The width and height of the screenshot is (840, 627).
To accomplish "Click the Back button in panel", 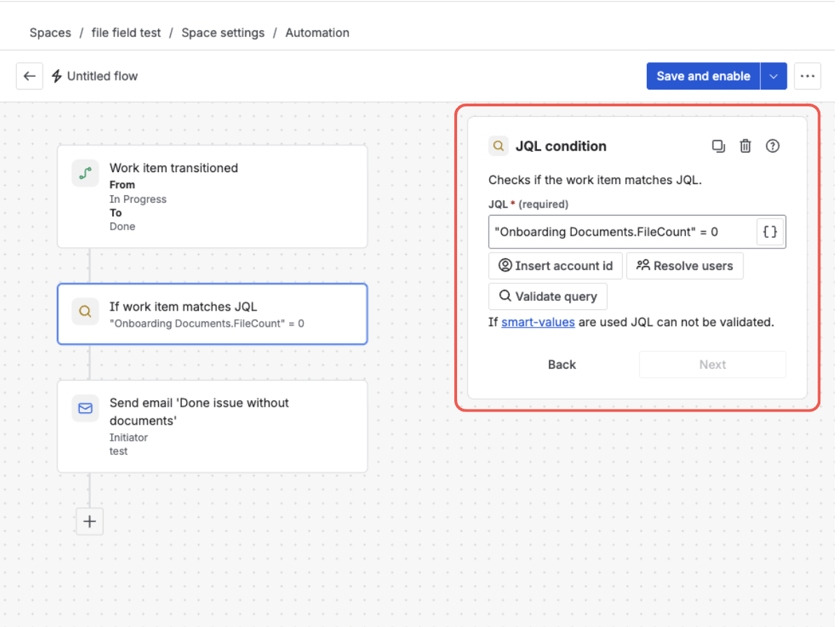I will tap(562, 365).
